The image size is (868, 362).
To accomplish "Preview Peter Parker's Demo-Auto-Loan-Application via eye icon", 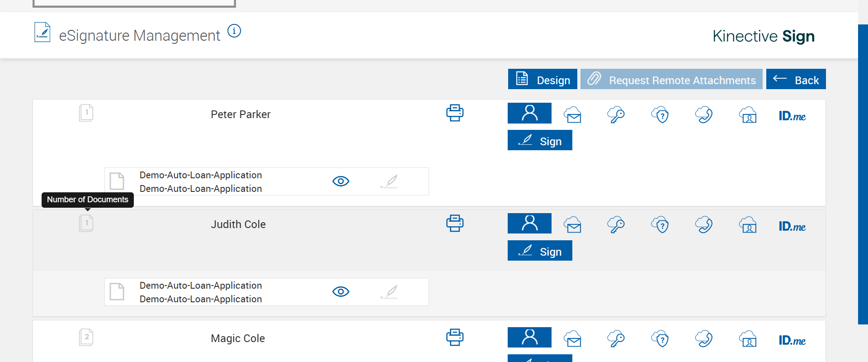I will 341,181.
